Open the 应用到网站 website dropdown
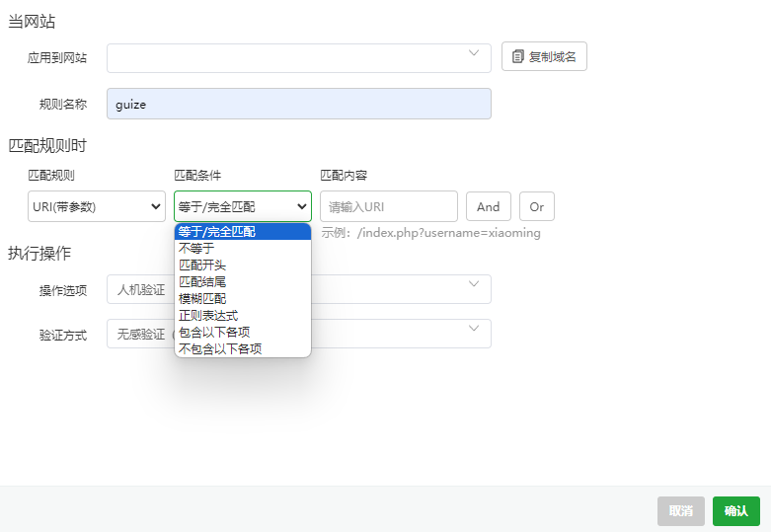 click(298, 57)
